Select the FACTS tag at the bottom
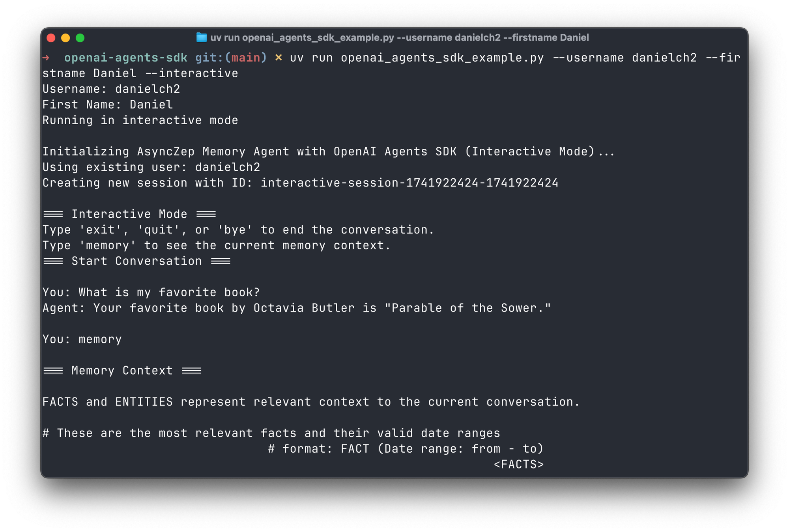 pyautogui.click(x=519, y=464)
